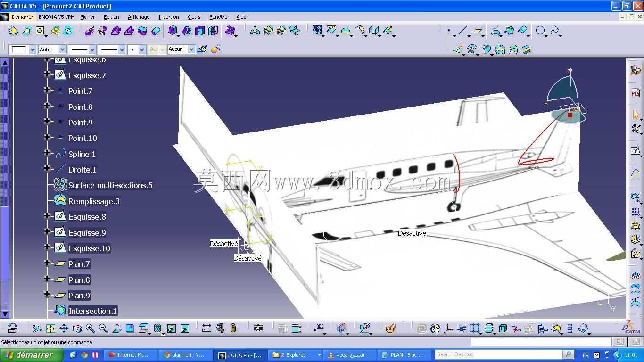
Task: Open the Outils menu
Action: (x=194, y=17)
